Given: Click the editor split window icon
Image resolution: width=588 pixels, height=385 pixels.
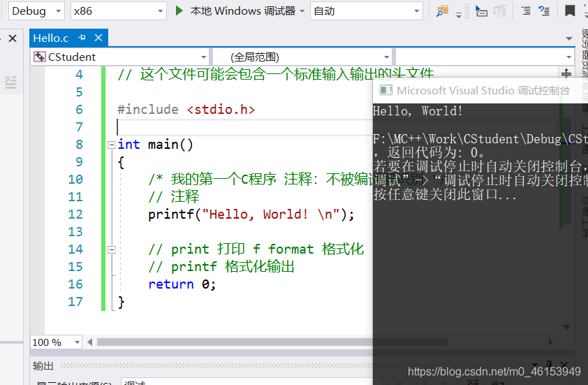Looking at the screenshot, I should coord(566,73).
